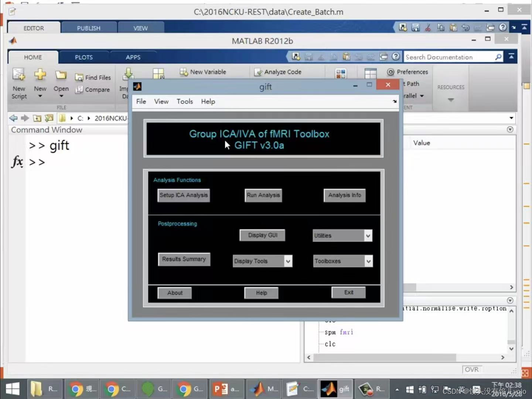
Task: Expand the Toolboxes dropdown
Action: [x=343, y=261]
